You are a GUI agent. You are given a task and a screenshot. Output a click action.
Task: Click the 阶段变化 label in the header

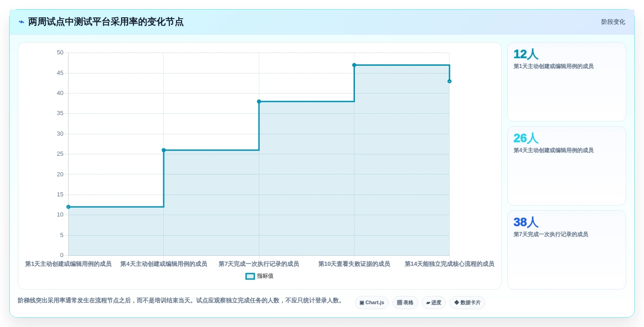coord(613,22)
